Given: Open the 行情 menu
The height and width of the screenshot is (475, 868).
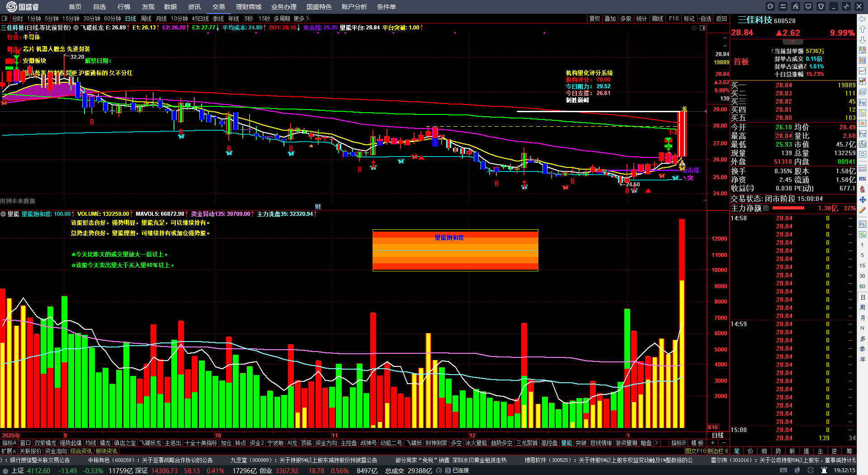Looking at the screenshot, I should 124,7.
